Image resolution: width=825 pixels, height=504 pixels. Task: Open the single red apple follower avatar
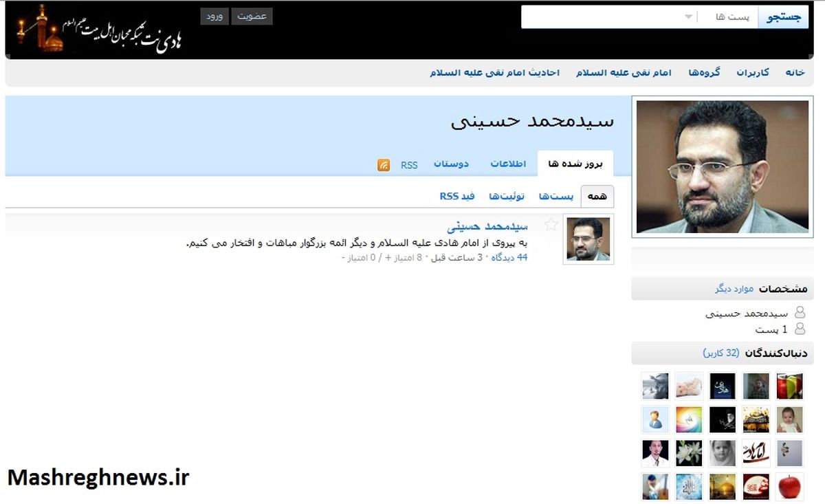click(x=789, y=486)
